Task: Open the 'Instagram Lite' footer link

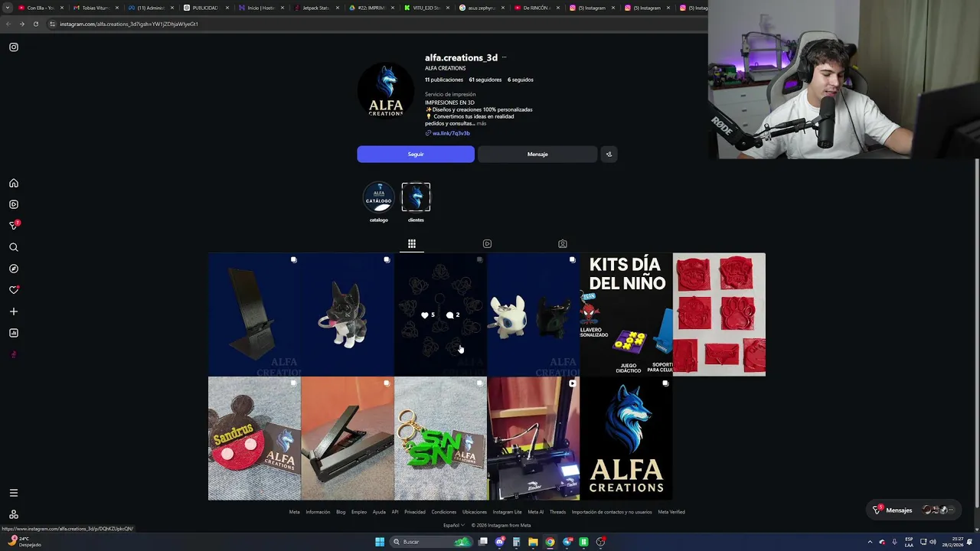Action: click(508, 512)
